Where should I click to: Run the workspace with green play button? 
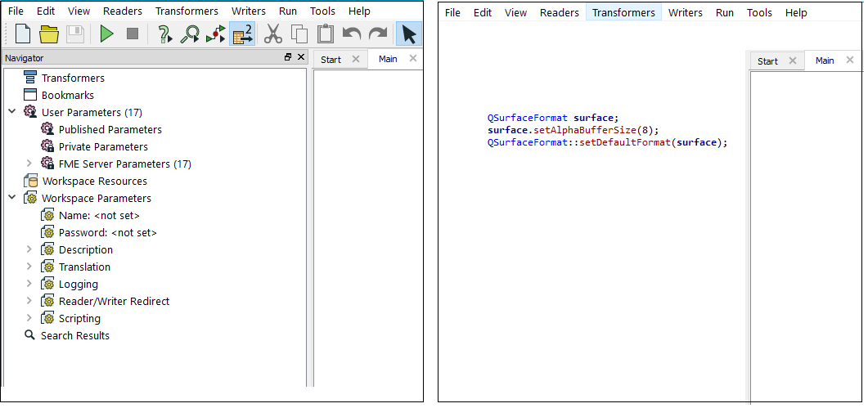click(x=106, y=34)
